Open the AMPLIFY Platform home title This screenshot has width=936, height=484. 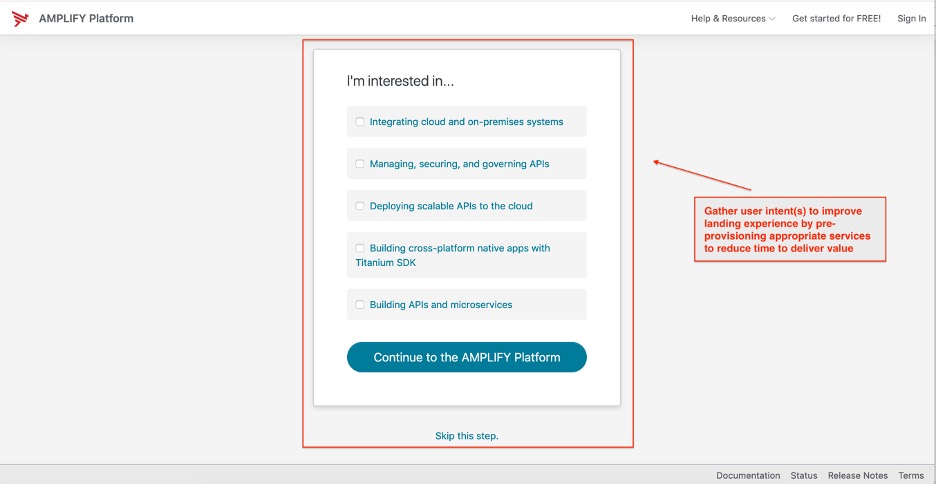[86, 19]
